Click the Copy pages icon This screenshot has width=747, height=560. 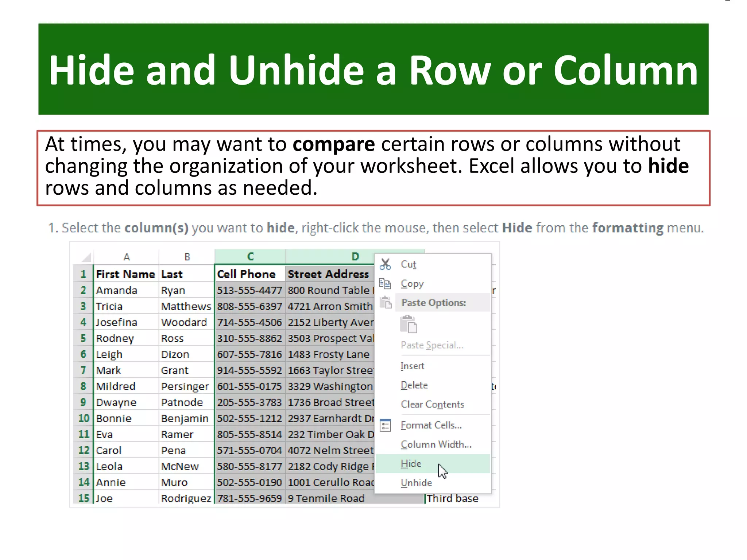pyautogui.click(x=385, y=284)
